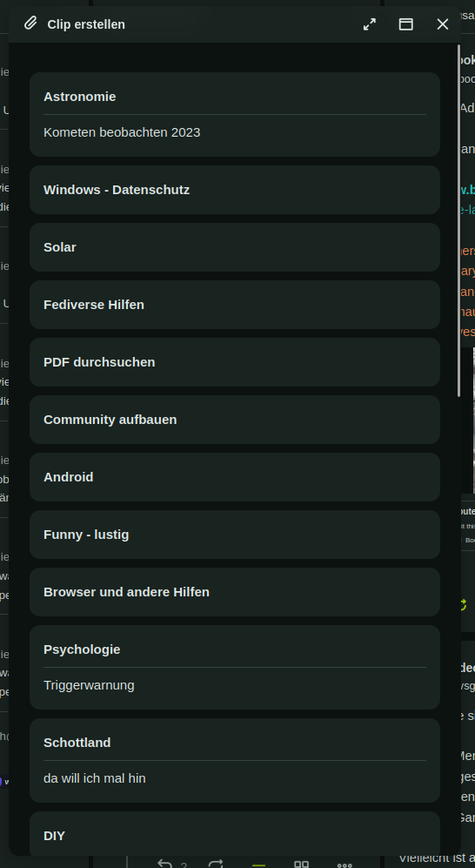Expand the dialog with the diagonal arrows icon
This screenshot has height=868, width=475.
point(370,24)
